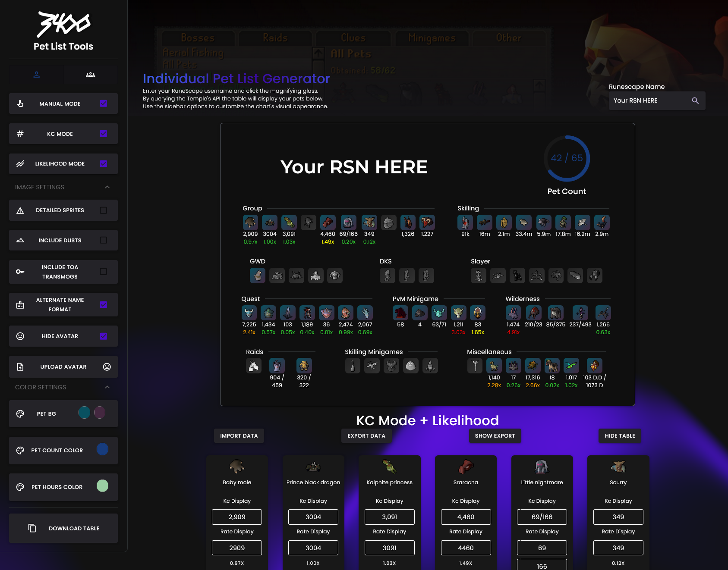Click the Little nightmare icon with 69/166
The image size is (728, 570).
[x=349, y=222]
